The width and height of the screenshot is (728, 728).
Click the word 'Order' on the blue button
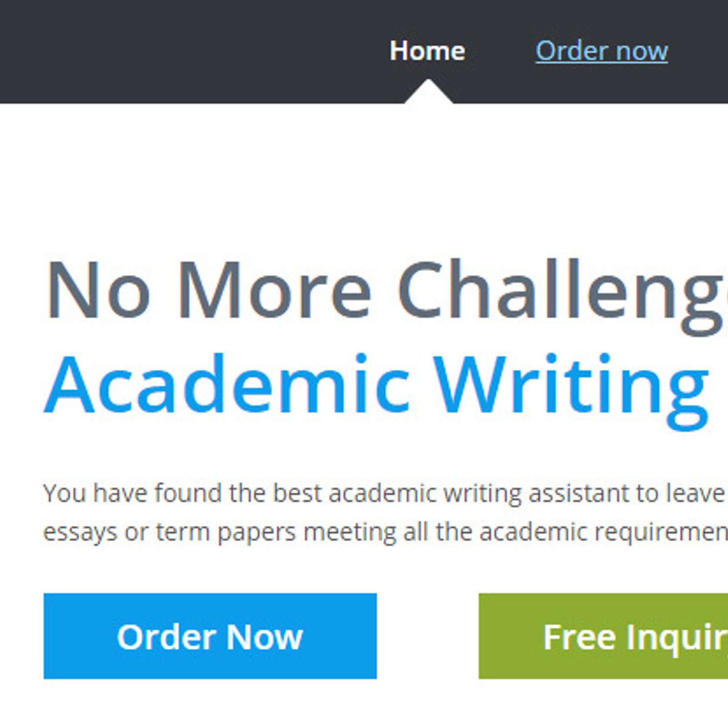click(x=166, y=637)
